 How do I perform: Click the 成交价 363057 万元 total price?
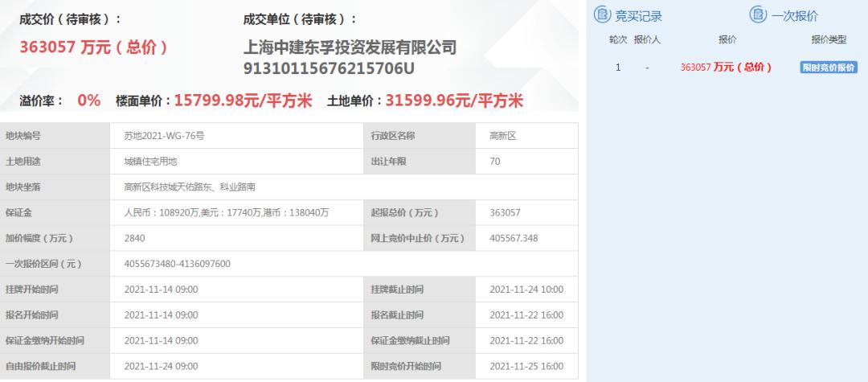click(93, 47)
